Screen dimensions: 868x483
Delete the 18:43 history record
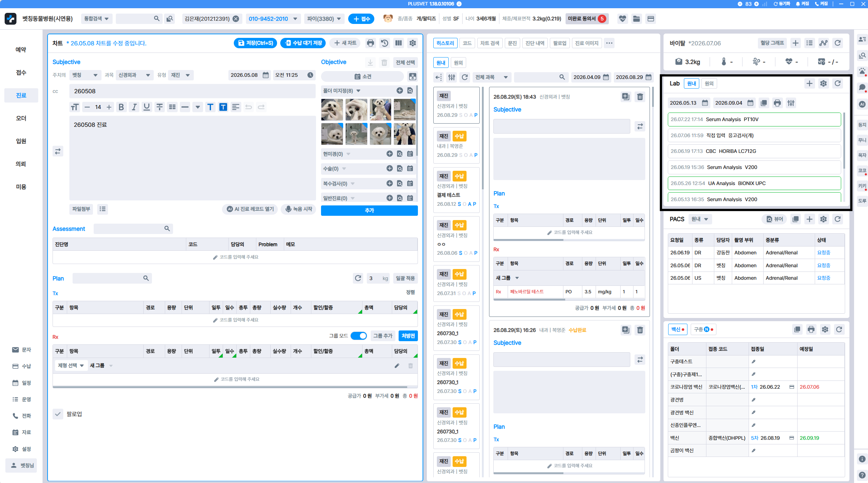pos(640,97)
